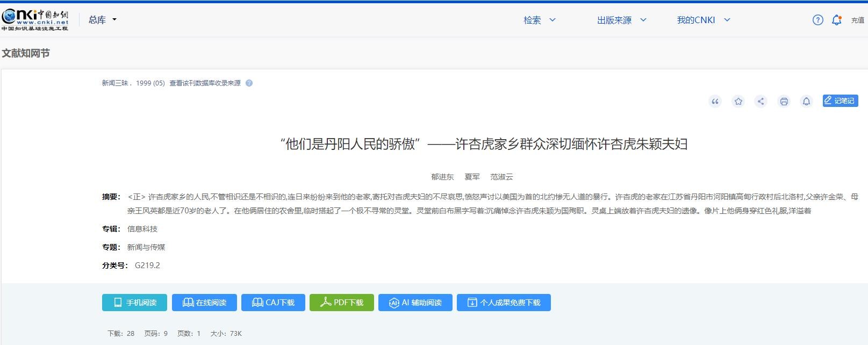Screen dimensions: 868x345
Task: Click the 新闻三昧 journal source link
Action: coord(115,83)
